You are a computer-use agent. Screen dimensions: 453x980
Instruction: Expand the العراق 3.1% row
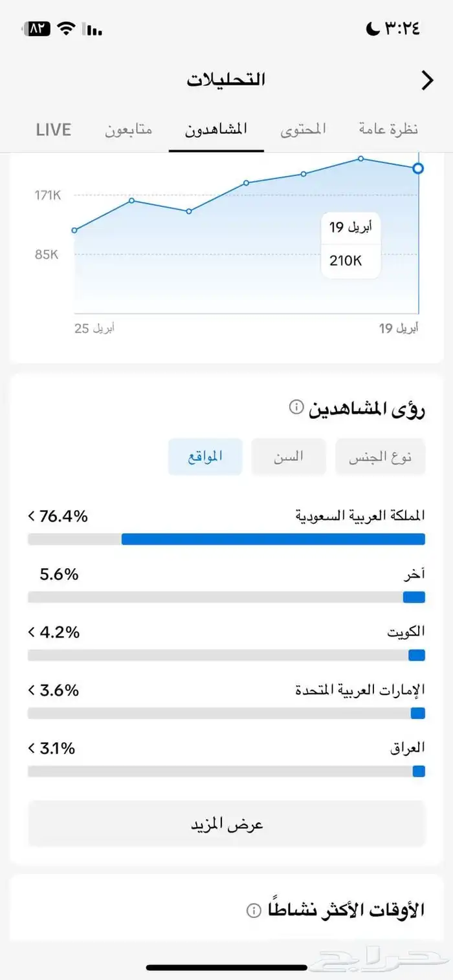point(226,749)
